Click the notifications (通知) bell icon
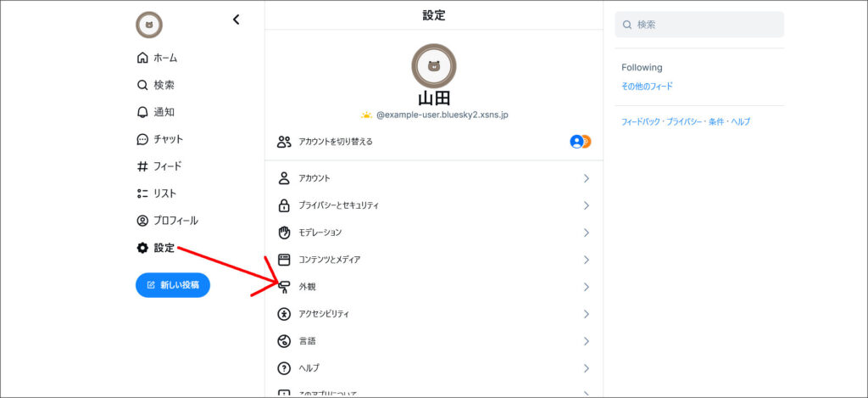The image size is (868, 398). 142,112
